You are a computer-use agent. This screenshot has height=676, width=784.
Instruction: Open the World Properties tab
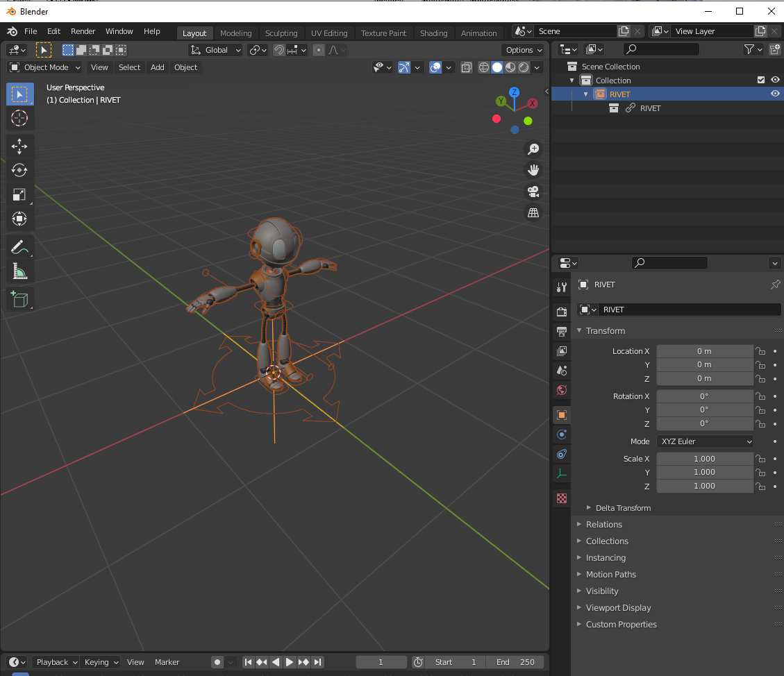pyautogui.click(x=560, y=390)
